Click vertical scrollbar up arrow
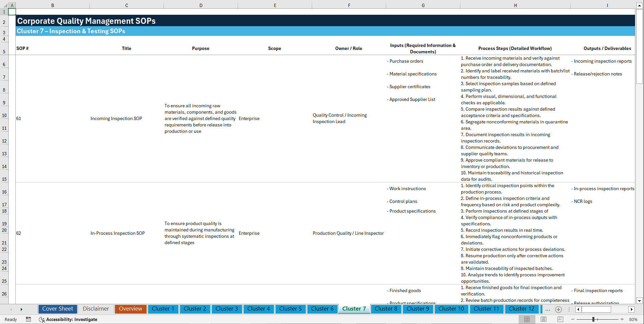Screen dimensions: 644x324 (639, 6)
